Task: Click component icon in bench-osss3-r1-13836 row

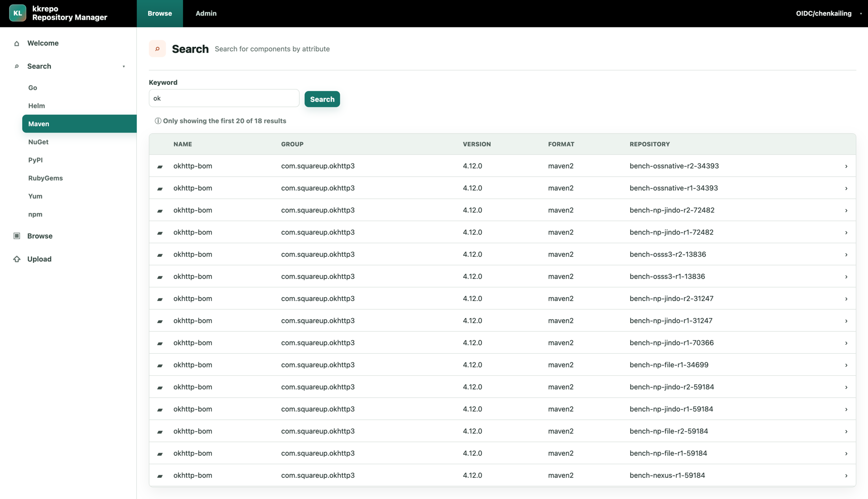Action: pyautogui.click(x=160, y=277)
